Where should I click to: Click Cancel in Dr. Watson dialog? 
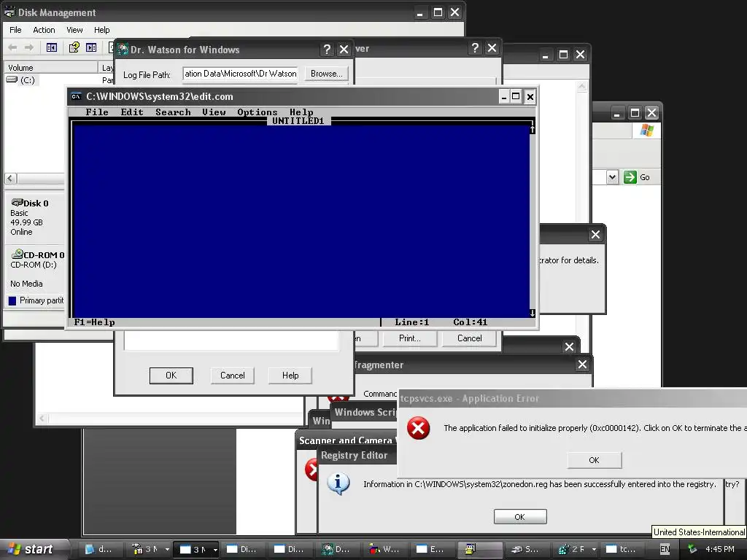(233, 376)
